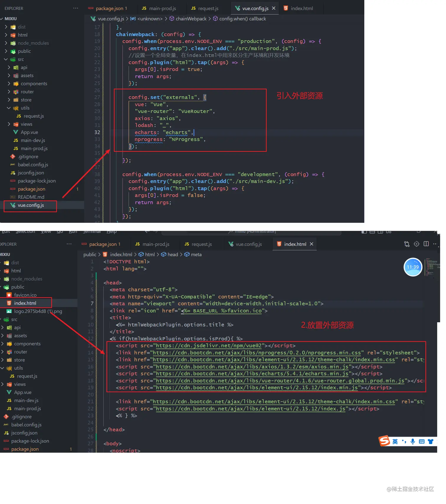The height and width of the screenshot is (504, 446).
Task: Expand node_modules chevron in top explorer
Action: [x=6, y=43]
